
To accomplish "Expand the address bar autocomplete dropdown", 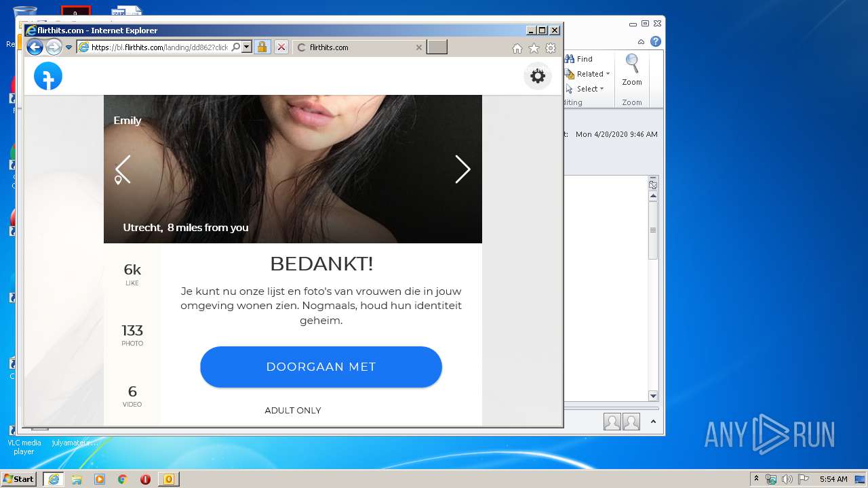I will pos(247,47).
